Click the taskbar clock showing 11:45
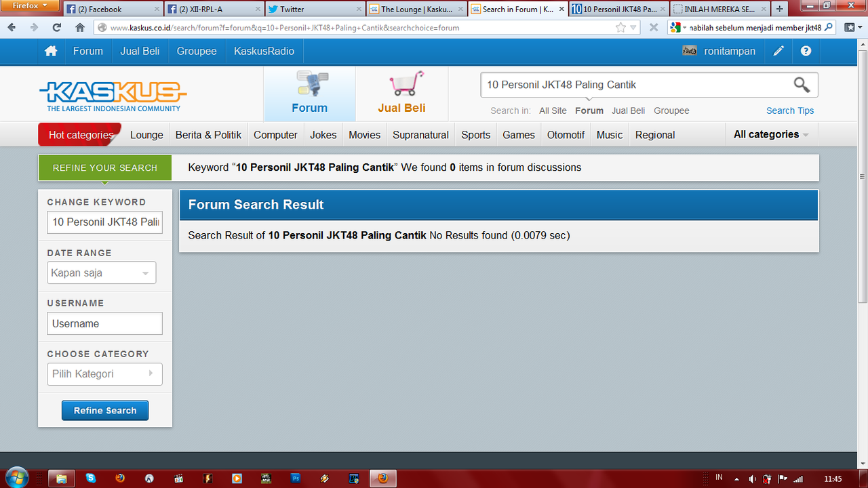The height and width of the screenshot is (488, 868). (833, 479)
